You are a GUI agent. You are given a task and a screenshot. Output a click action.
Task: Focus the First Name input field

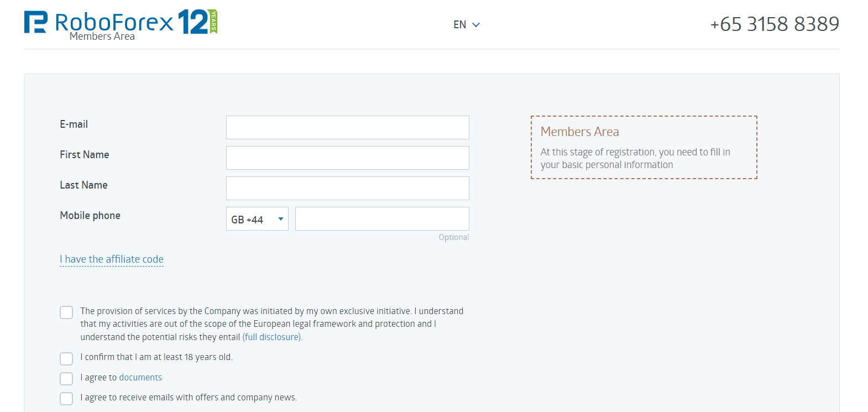[348, 158]
